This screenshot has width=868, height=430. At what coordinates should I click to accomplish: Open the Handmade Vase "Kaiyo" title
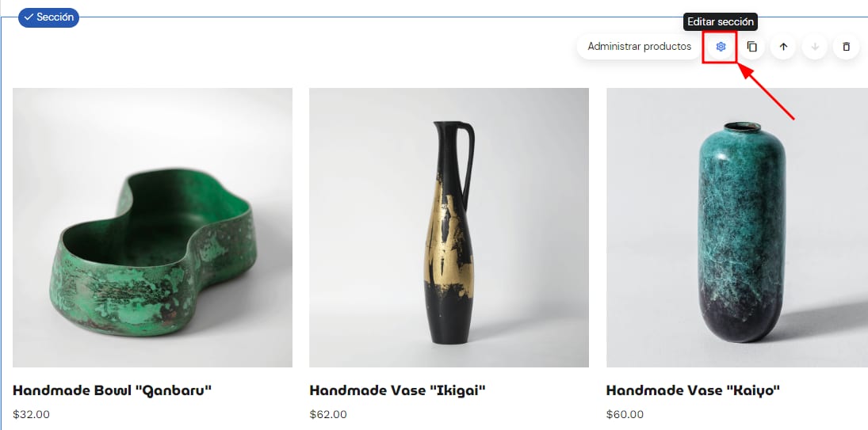[693, 390]
